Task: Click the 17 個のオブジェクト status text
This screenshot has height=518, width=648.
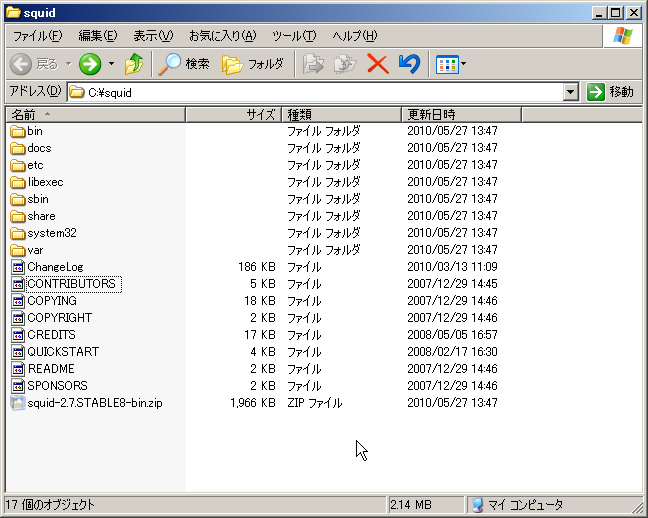Action: pyautogui.click(x=50, y=505)
